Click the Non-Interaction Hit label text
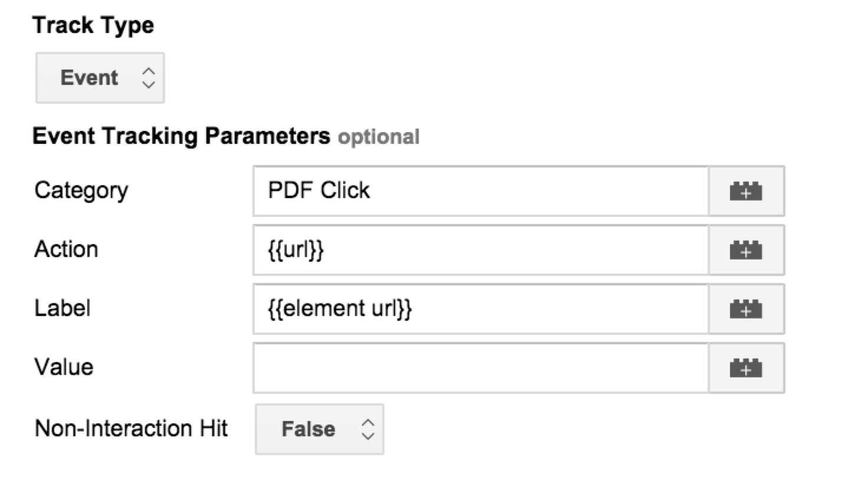The image size is (868, 500). click(131, 429)
